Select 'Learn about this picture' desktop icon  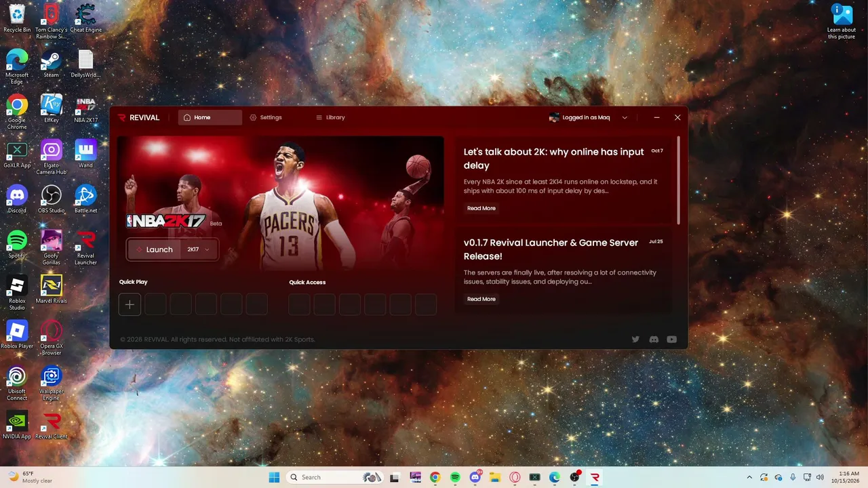pos(842,22)
